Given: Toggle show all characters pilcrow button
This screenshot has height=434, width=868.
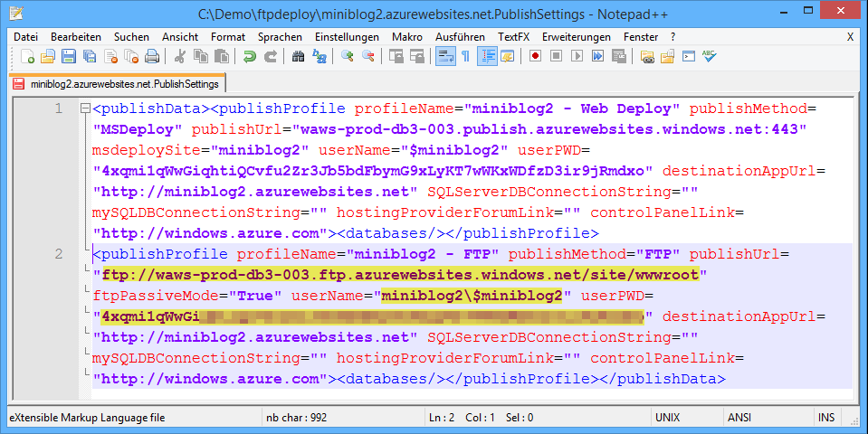Looking at the screenshot, I should click(465, 57).
